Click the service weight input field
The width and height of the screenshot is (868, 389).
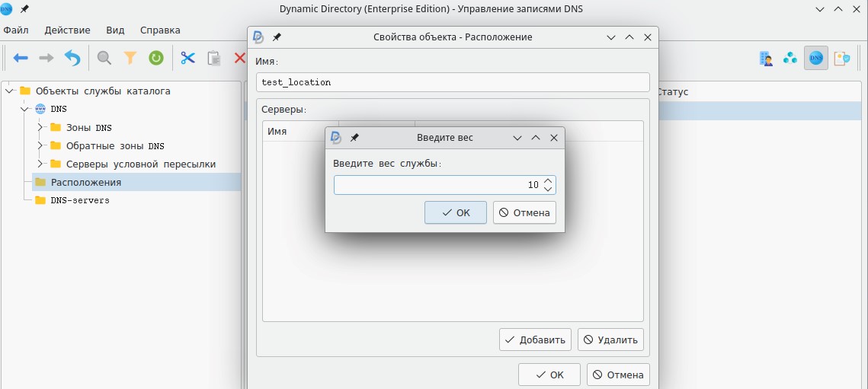click(434, 185)
